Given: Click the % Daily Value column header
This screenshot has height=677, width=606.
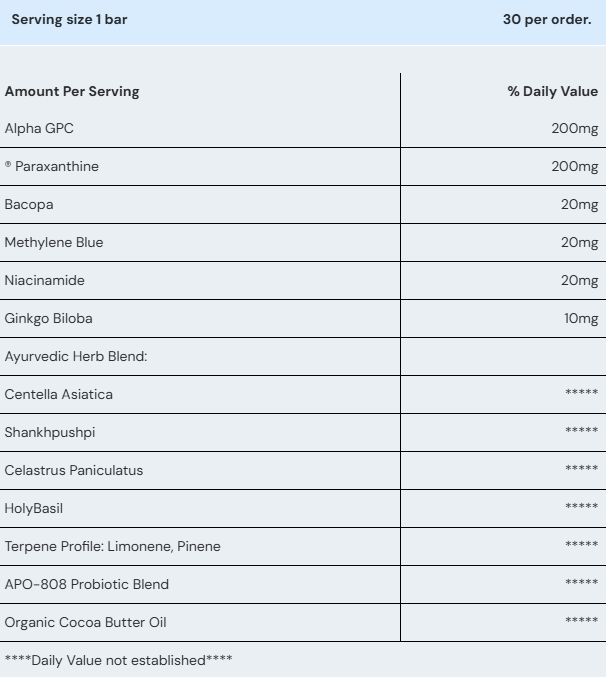Looking at the screenshot, I should click(x=553, y=92).
